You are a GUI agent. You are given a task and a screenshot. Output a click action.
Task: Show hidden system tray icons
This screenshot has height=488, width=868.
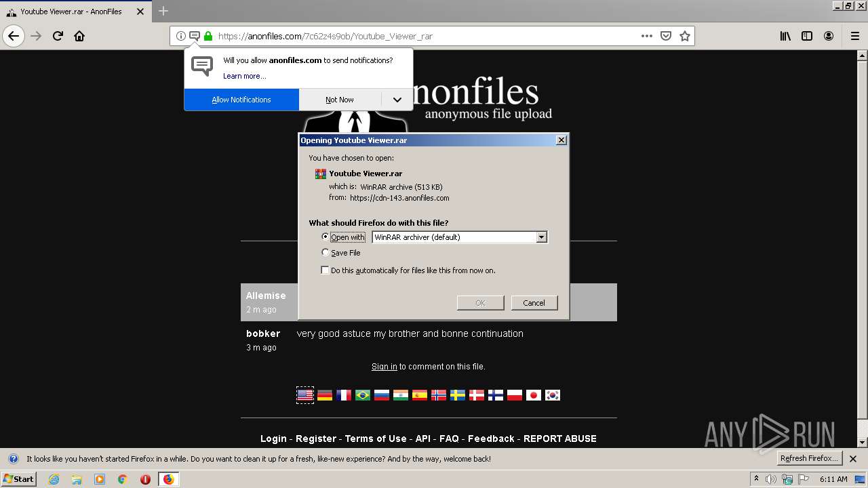pos(756,479)
